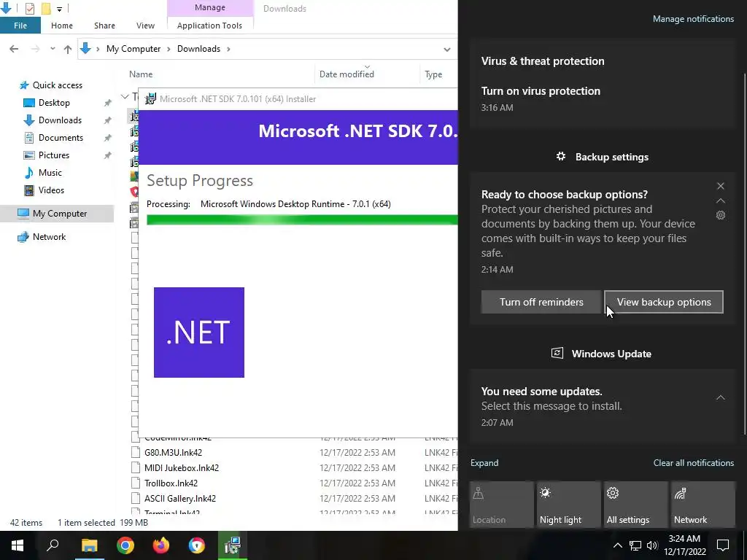Sort files by Name column header
Screen dimensions: 747x560
(141, 74)
